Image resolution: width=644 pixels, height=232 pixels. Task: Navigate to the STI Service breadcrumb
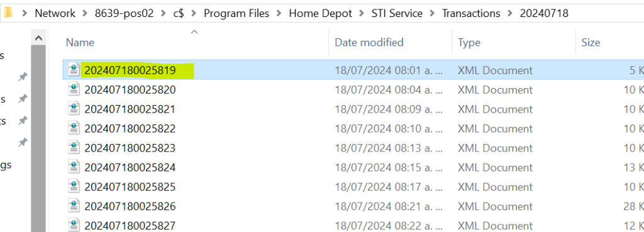[x=397, y=14]
